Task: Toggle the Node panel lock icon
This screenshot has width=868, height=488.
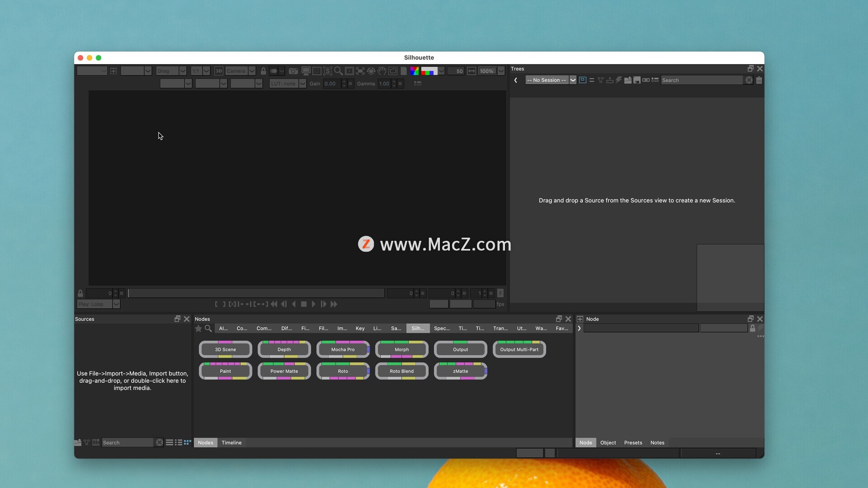Action: (752, 328)
